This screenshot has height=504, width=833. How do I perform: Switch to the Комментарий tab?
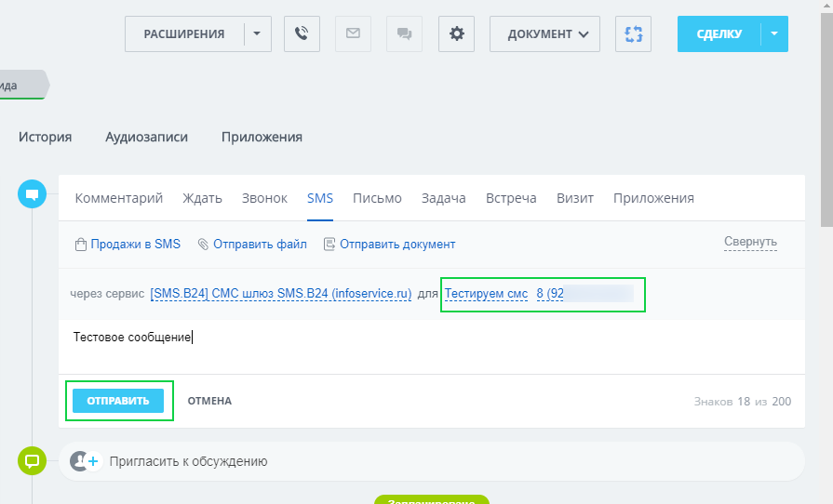[x=119, y=198]
